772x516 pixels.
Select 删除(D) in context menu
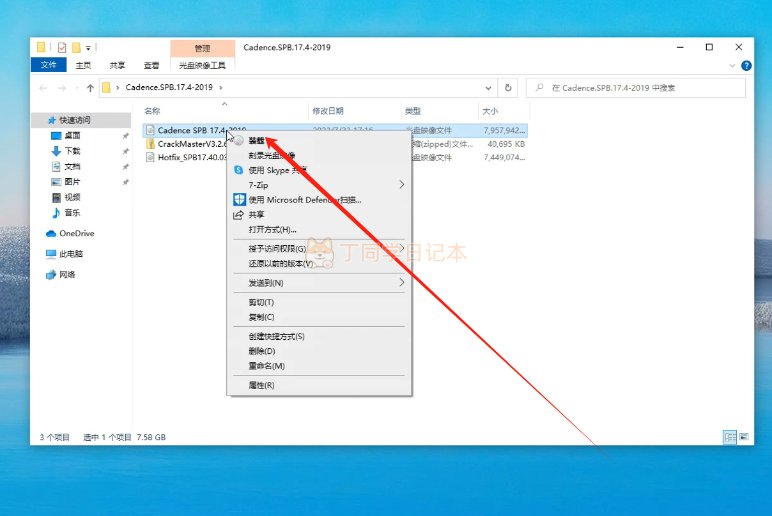261,351
